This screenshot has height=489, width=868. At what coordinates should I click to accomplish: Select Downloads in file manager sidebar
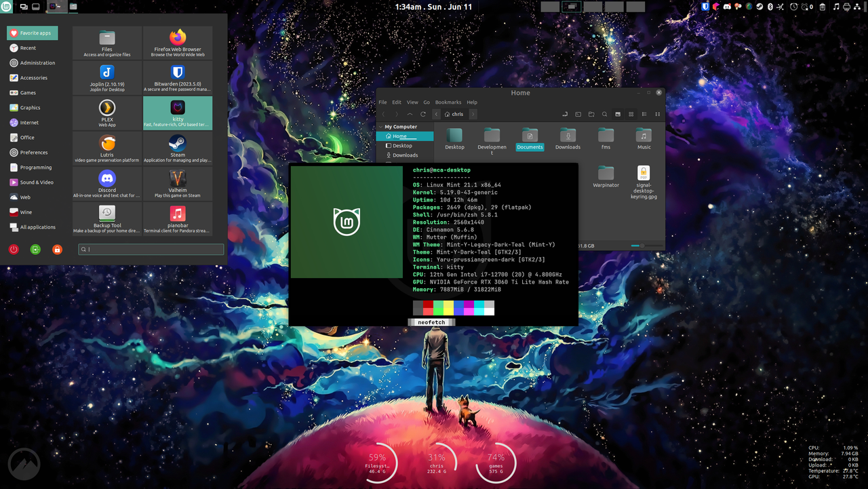[x=405, y=155]
